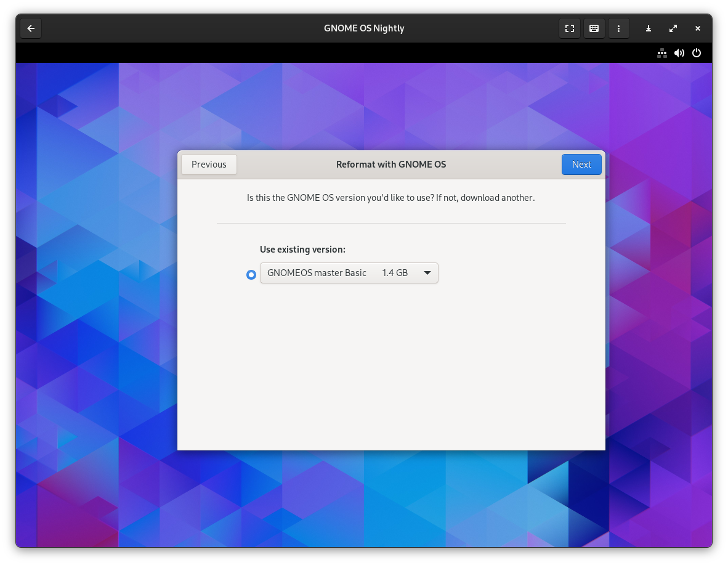Click the Reformat with GNOME OS title text
The width and height of the screenshot is (728, 565).
tap(391, 165)
